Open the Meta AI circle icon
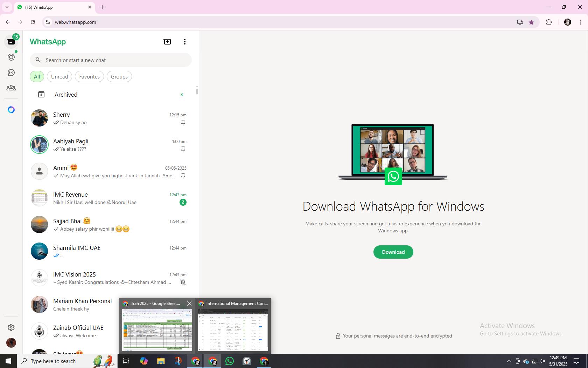588x368 pixels. [11, 110]
